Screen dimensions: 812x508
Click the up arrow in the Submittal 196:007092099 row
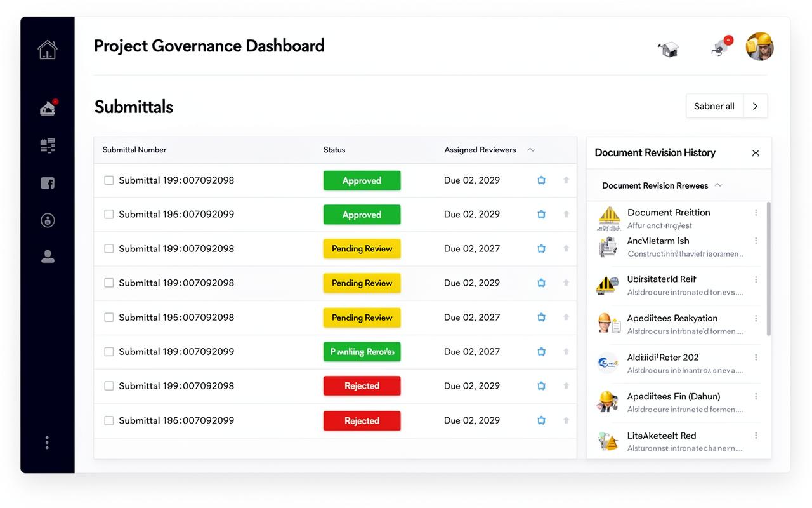click(x=566, y=215)
